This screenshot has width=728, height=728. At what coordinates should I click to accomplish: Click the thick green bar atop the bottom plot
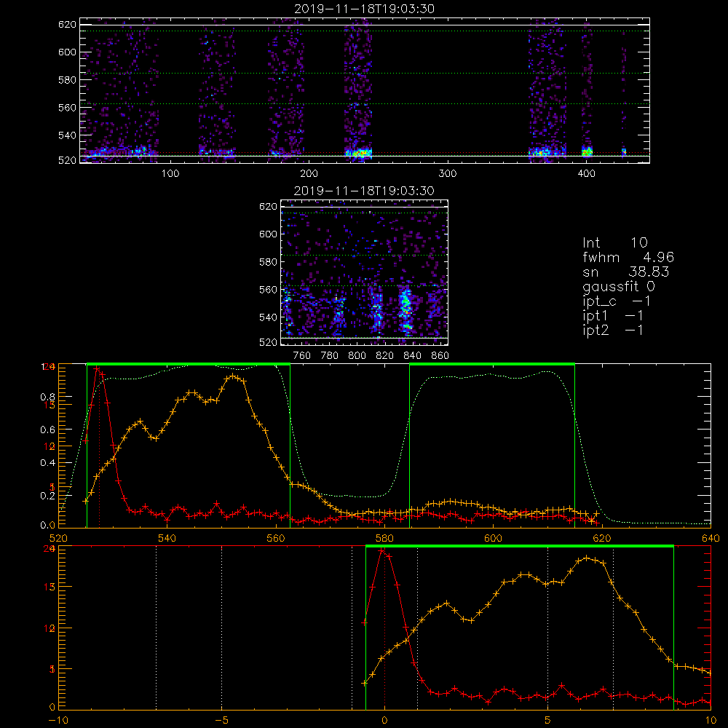tap(520, 546)
